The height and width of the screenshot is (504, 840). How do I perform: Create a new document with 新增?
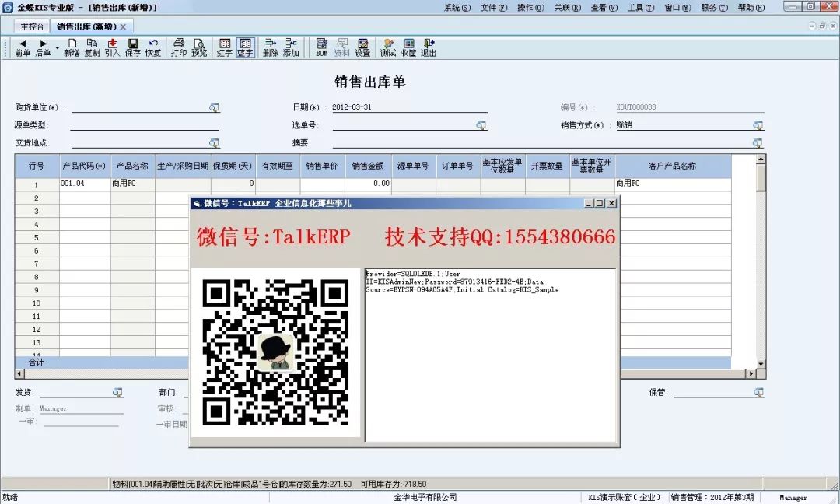coord(72,47)
